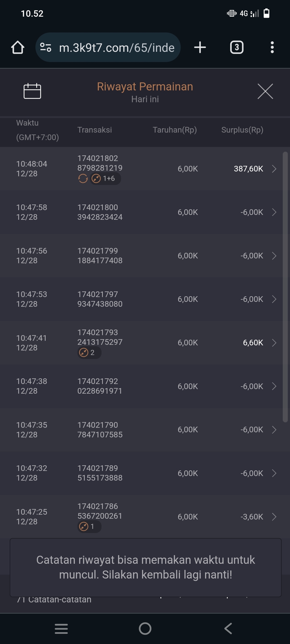This screenshot has width=290, height=644.
Task: Open the calendar date picker icon
Action: 32,91
